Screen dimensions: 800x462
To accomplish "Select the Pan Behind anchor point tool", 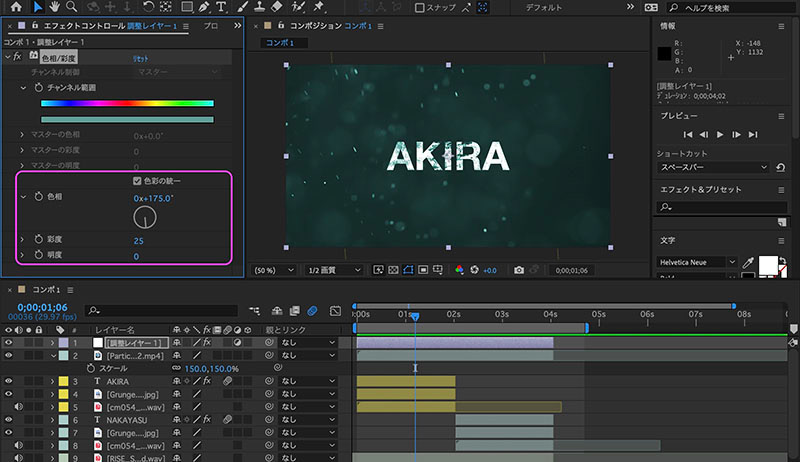I will coord(166,7).
